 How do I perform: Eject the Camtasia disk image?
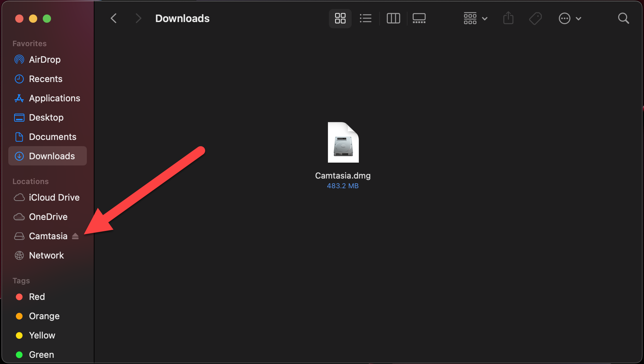point(75,236)
